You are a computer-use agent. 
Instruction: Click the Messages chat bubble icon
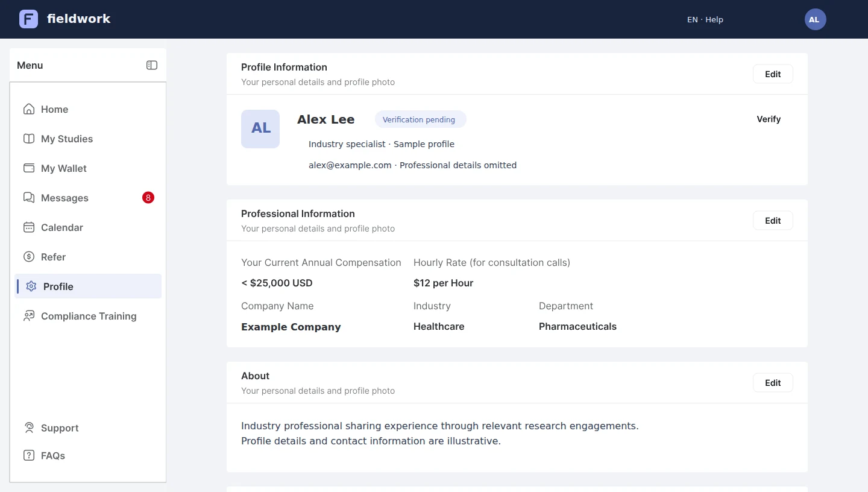(28, 198)
